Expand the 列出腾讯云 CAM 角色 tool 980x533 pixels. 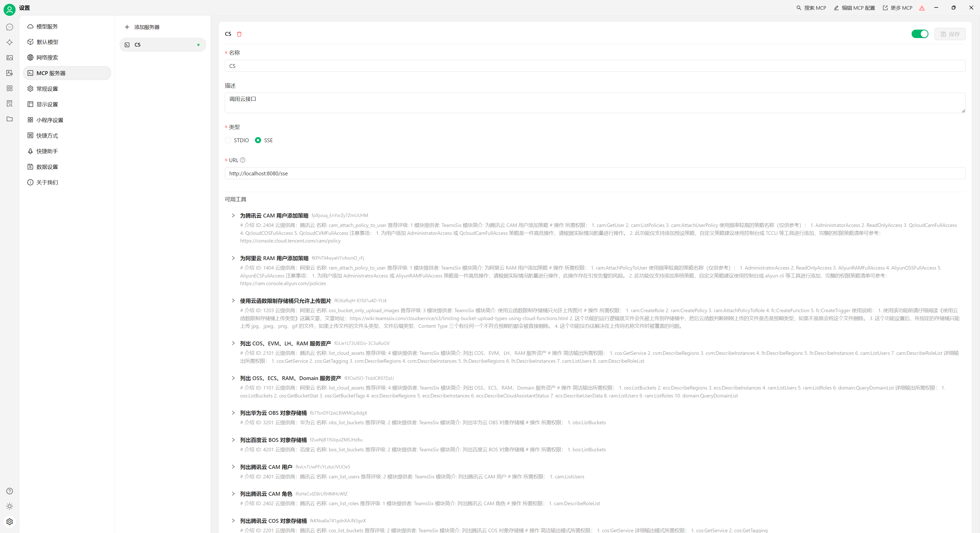tap(233, 494)
